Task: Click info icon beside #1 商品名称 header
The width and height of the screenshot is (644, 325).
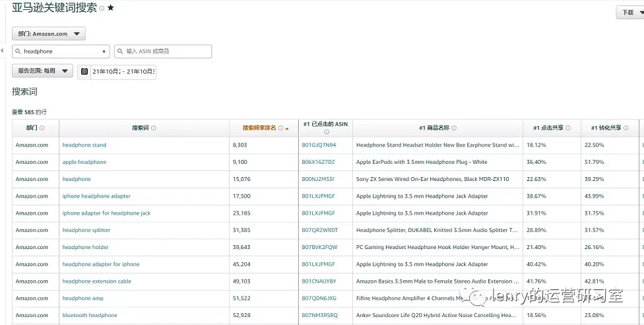Action: click(454, 128)
